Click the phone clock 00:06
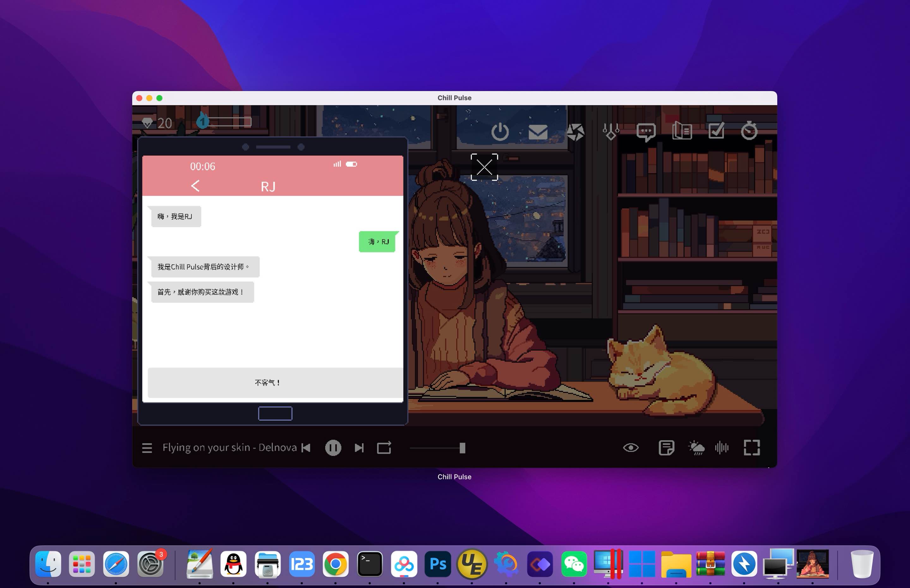 tap(203, 166)
